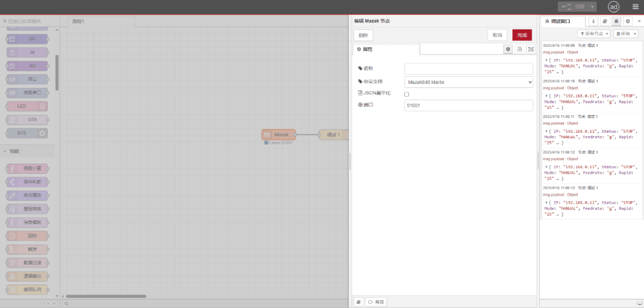Screen dimensions: 644x308
Task: Focus the 名称 name input field
Action: (469, 69)
